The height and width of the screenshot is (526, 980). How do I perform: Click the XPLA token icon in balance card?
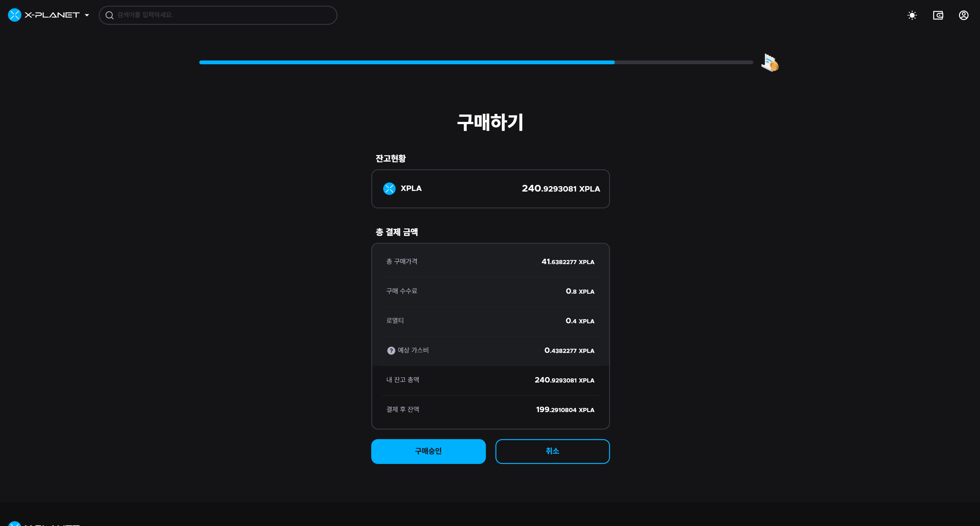point(389,189)
